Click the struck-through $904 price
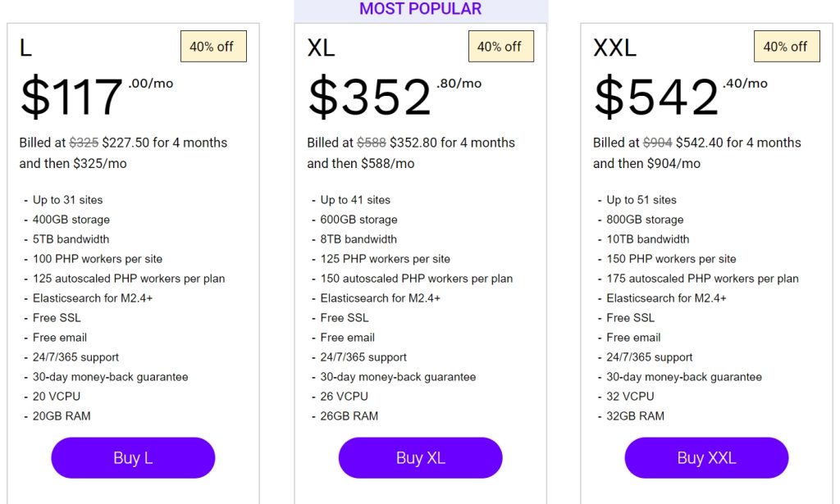This screenshot has height=504, width=840. click(657, 143)
